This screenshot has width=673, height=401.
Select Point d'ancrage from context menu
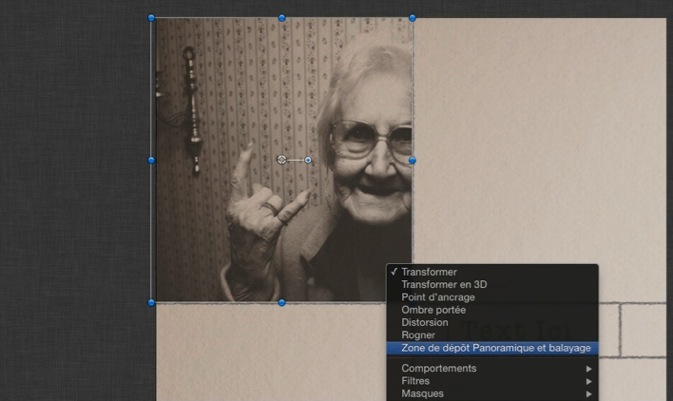[492, 297]
